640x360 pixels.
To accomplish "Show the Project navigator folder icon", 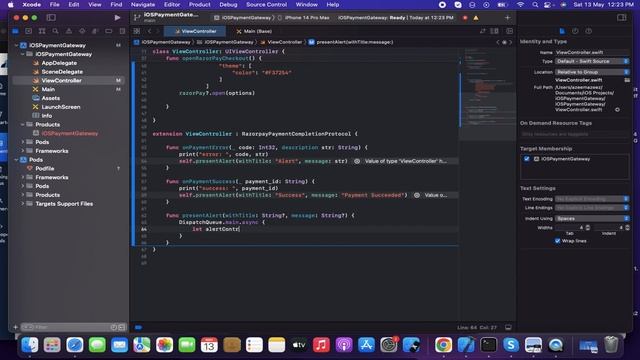I will click(x=15, y=31).
